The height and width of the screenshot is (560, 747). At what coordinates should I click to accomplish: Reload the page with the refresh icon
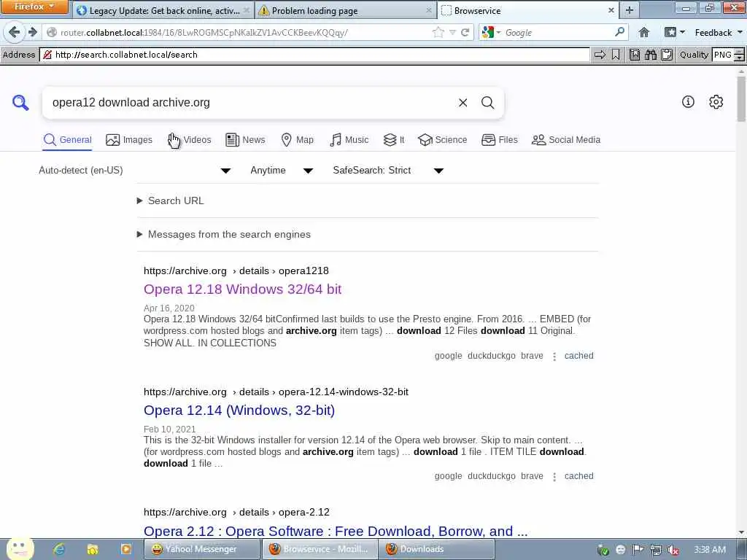click(465, 32)
